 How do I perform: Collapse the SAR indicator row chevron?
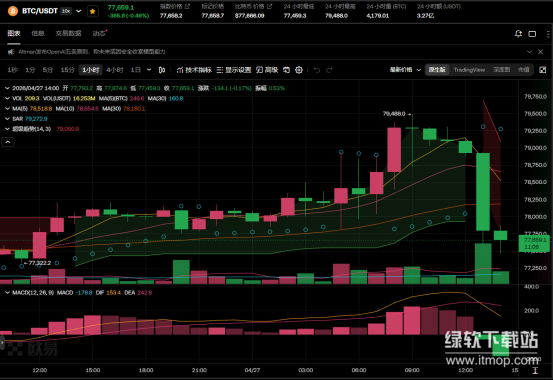[7, 119]
